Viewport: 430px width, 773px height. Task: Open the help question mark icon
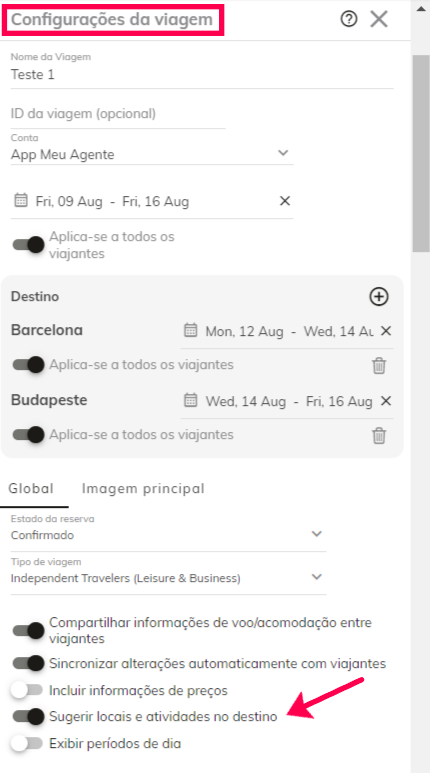tap(349, 19)
